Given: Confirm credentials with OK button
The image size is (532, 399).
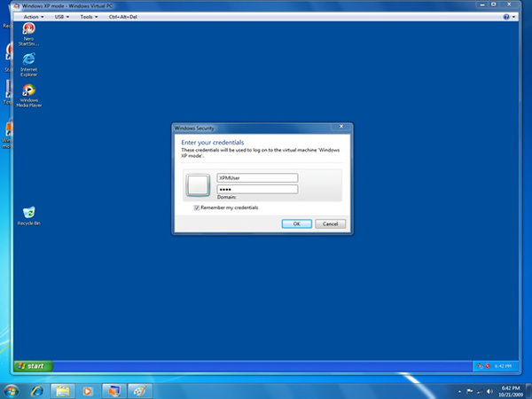Looking at the screenshot, I should point(296,224).
